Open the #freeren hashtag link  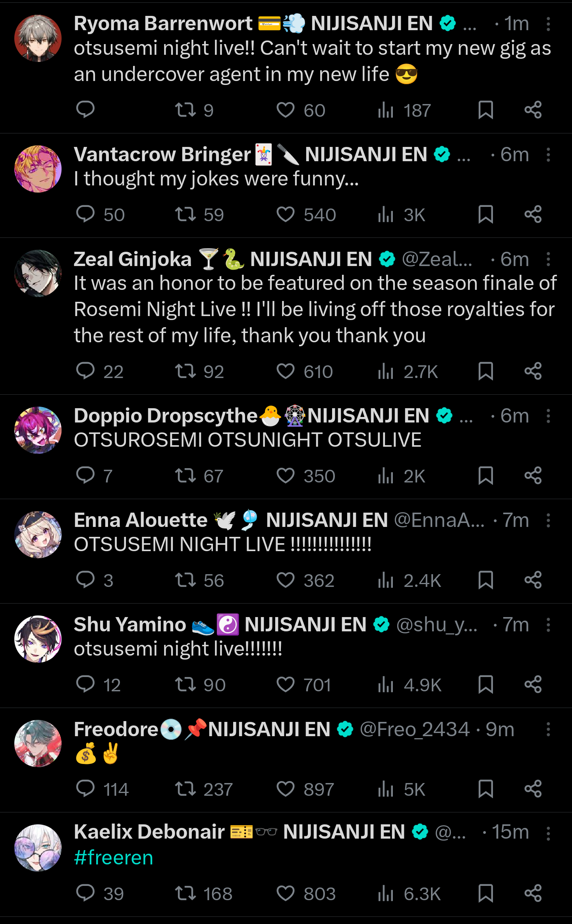[114, 858]
